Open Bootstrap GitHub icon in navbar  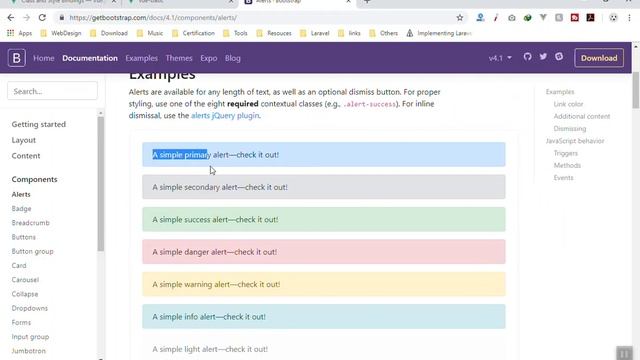[x=527, y=57]
